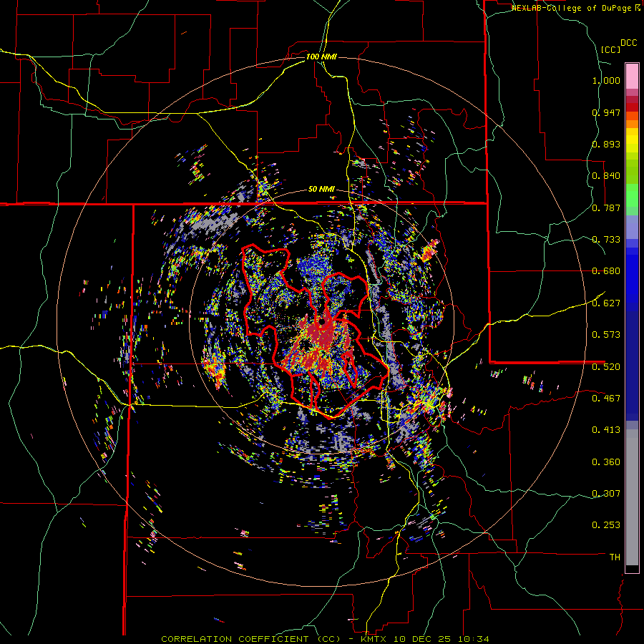Image resolution: width=644 pixels, height=644 pixels.
Task: Click the 50 NMI range ring label
Action: point(321,190)
